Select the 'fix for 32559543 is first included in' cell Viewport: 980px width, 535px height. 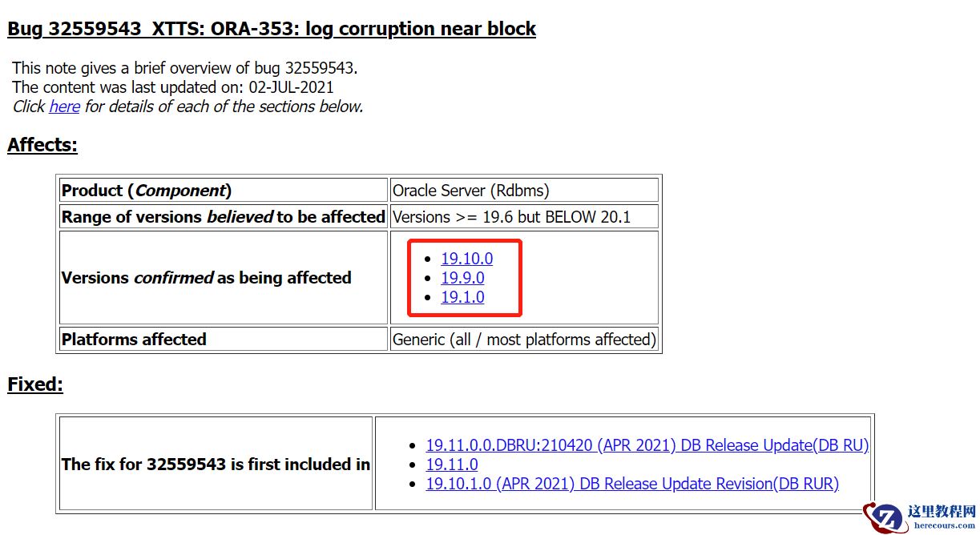[x=216, y=464]
